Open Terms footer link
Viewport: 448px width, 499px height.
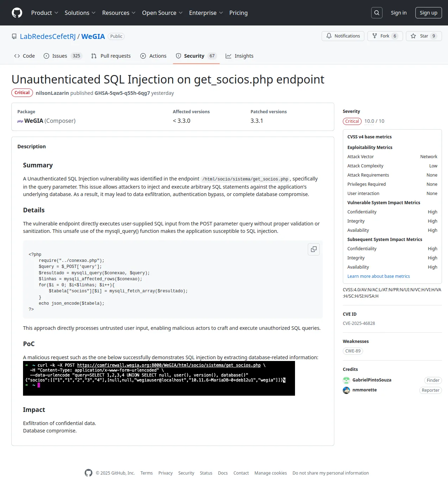(147, 473)
